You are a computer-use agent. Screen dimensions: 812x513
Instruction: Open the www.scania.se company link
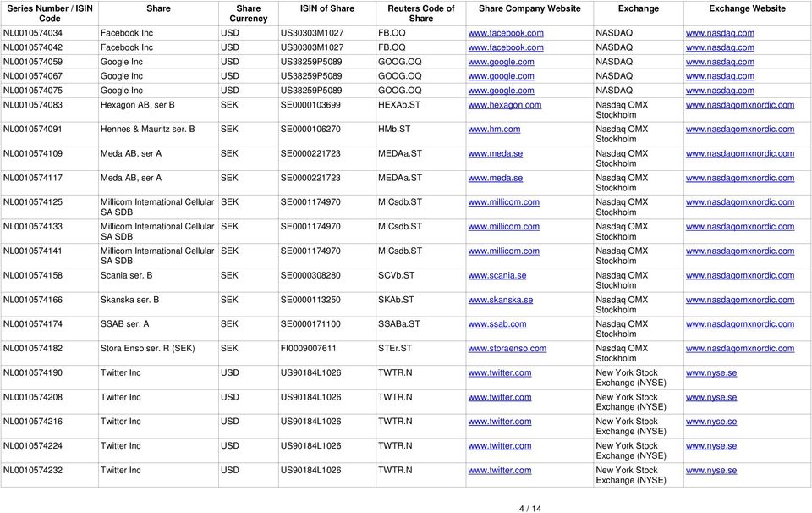coord(497,276)
